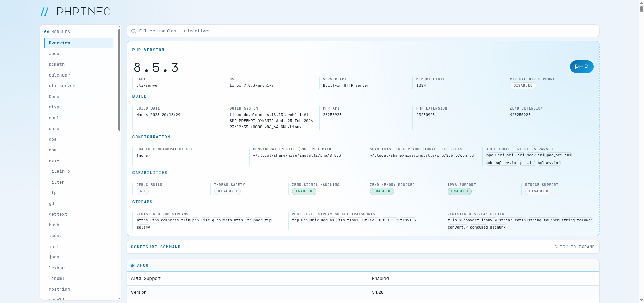The width and height of the screenshot is (644, 303).
Task: Click the Zend Signal Handling ENABLED badge
Action: (304, 191)
